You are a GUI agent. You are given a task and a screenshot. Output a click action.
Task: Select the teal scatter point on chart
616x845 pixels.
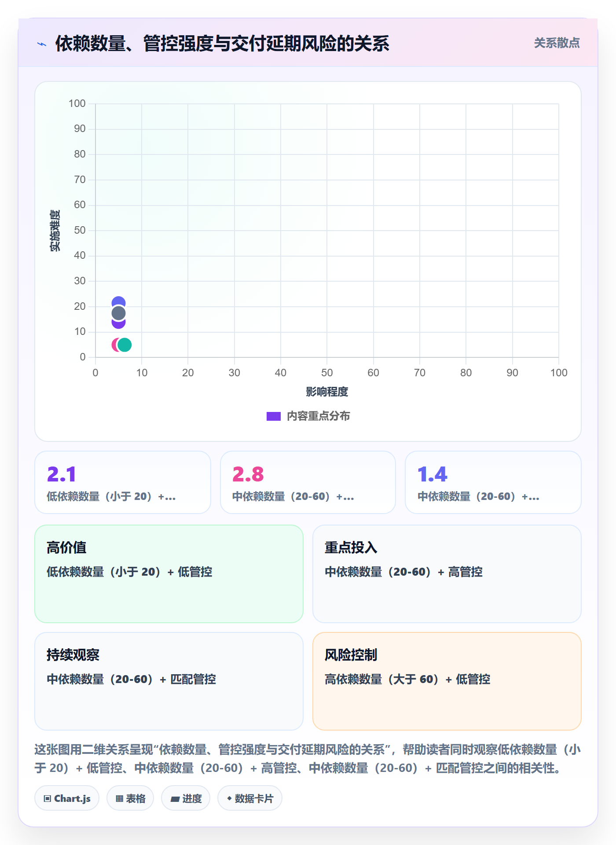coord(125,345)
